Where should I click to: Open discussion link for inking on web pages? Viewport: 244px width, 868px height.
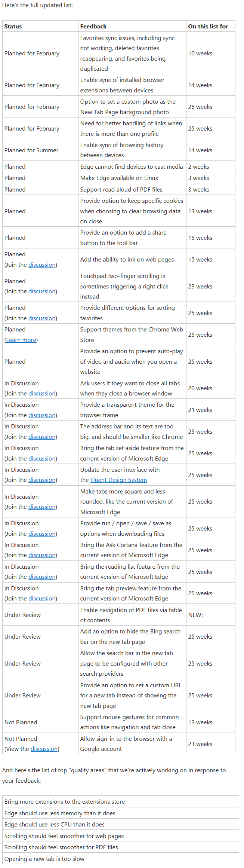pyautogui.click(x=42, y=265)
